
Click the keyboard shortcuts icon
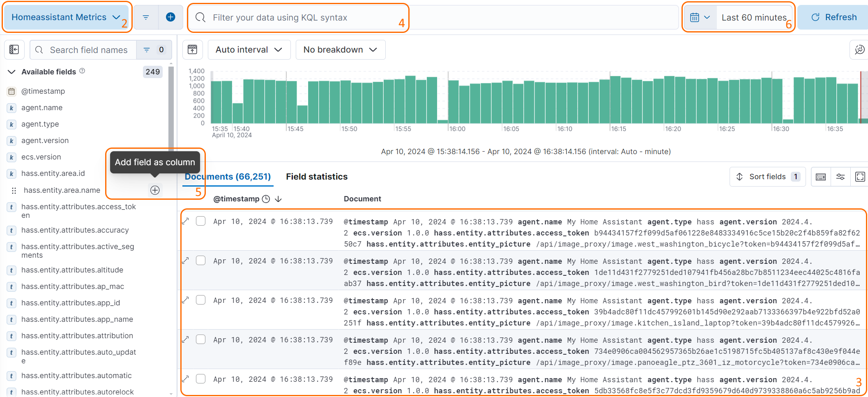click(x=821, y=177)
